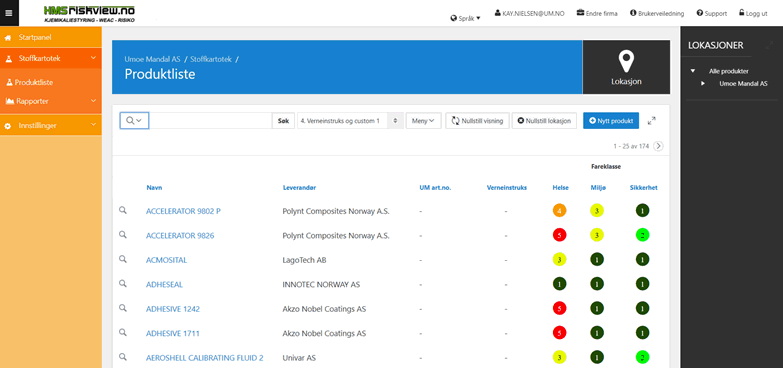Sort by Helse column header
The width and height of the screenshot is (783, 368).
tap(560, 188)
